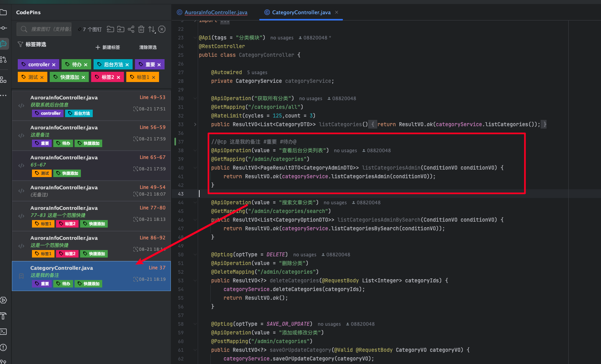Screen dimensions: 601x364
Task: Click 'no usages' hint on line 50
Action: [305, 255]
